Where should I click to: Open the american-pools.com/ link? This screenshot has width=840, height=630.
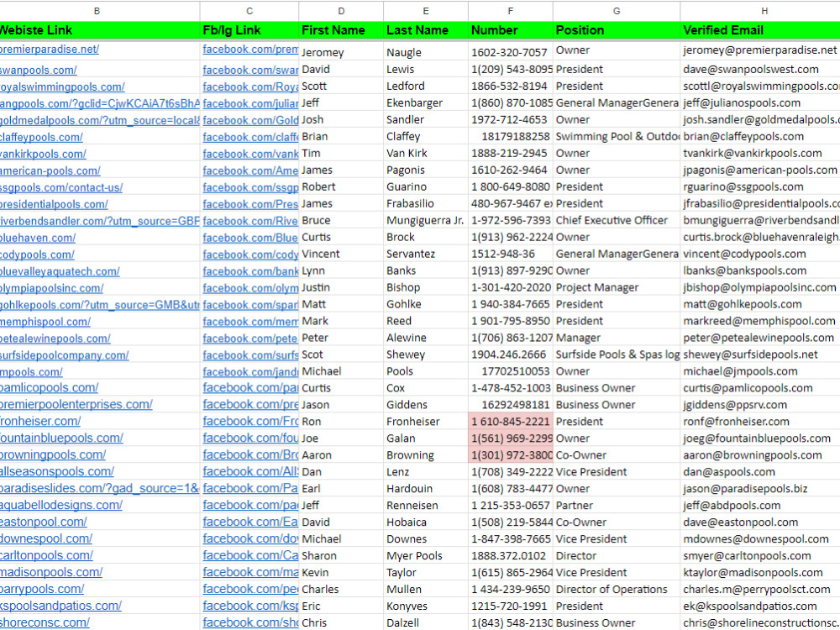coord(50,171)
